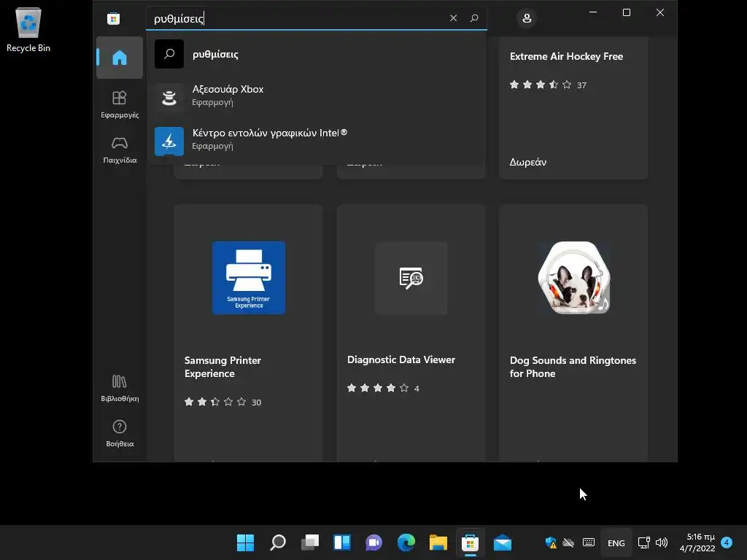Open File Explorer from taskbar

tap(438, 542)
